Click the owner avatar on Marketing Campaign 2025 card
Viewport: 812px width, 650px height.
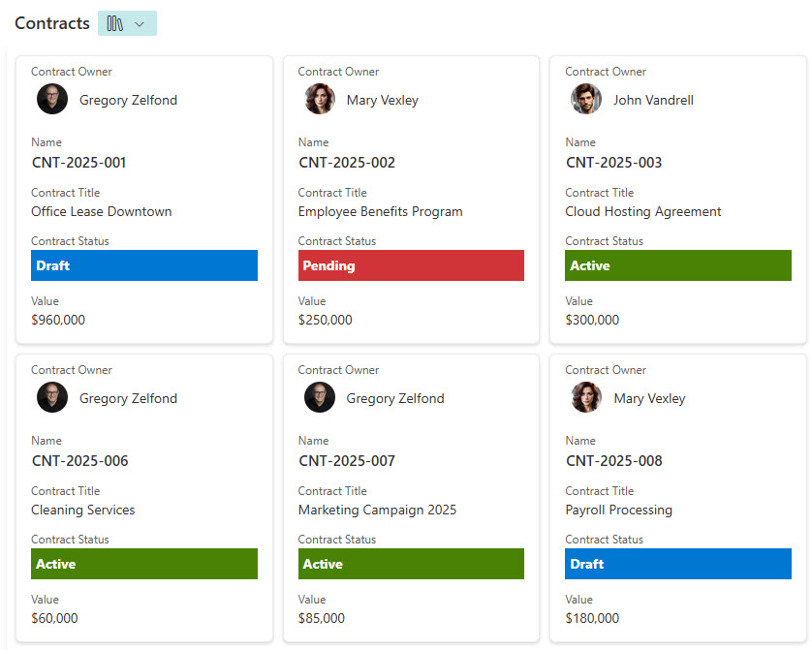click(x=320, y=398)
